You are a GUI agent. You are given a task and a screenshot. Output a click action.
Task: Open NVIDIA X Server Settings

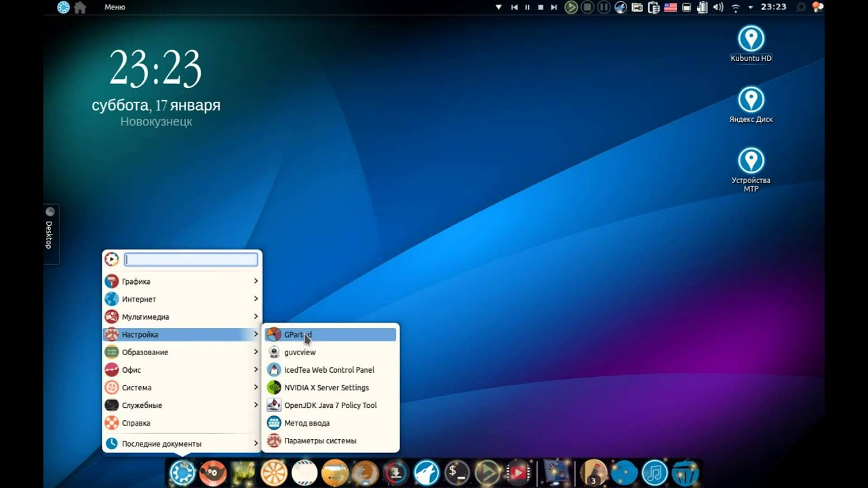coord(330,387)
